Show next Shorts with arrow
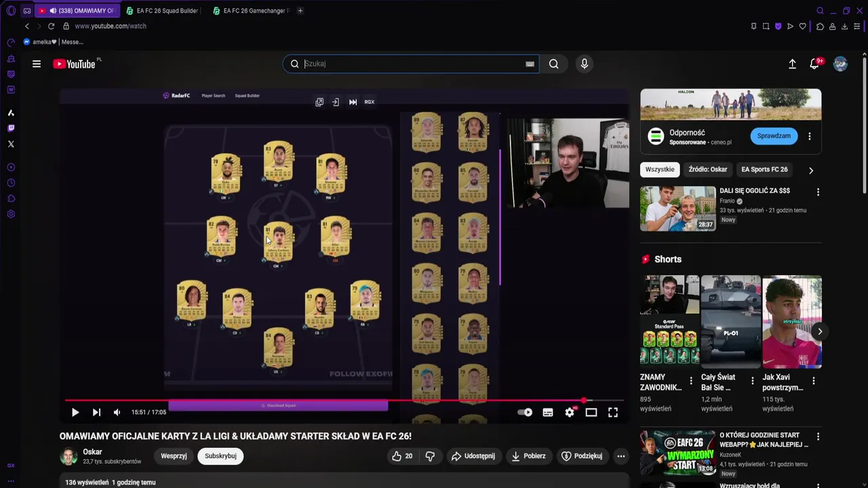The image size is (868, 488). click(x=820, y=331)
